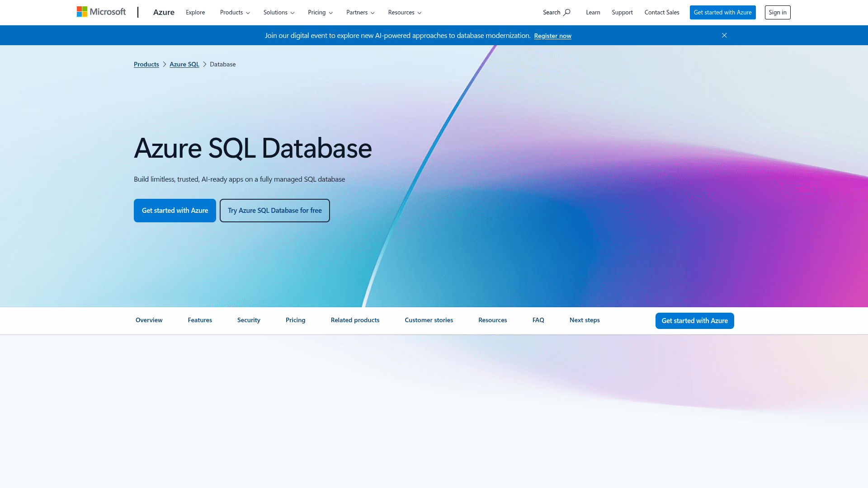Open the Learn link

click(593, 12)
